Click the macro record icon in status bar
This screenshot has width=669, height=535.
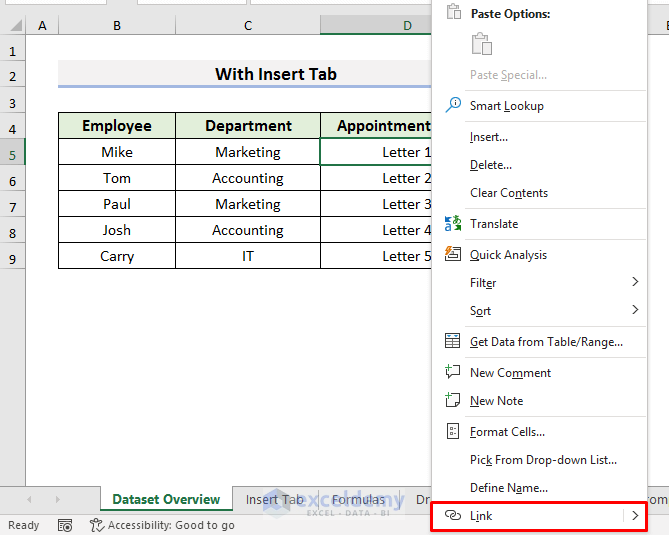(65, 525)
